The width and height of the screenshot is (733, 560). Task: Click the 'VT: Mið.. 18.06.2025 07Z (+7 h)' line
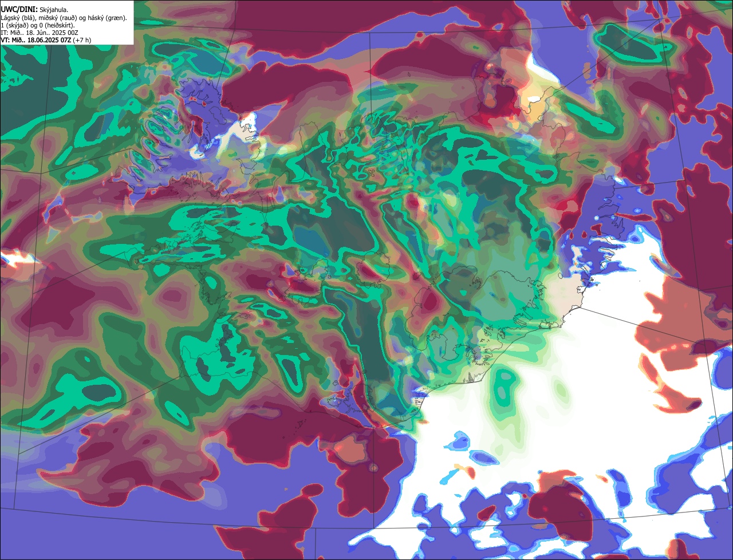pyautogui.click(x=46, y=40)
